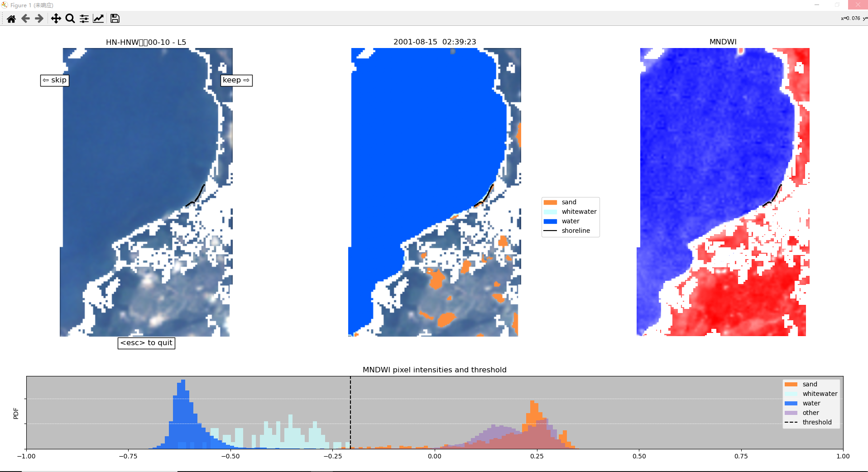
Task: Go to previous view using back arrow
Action: tap(25, 18)
